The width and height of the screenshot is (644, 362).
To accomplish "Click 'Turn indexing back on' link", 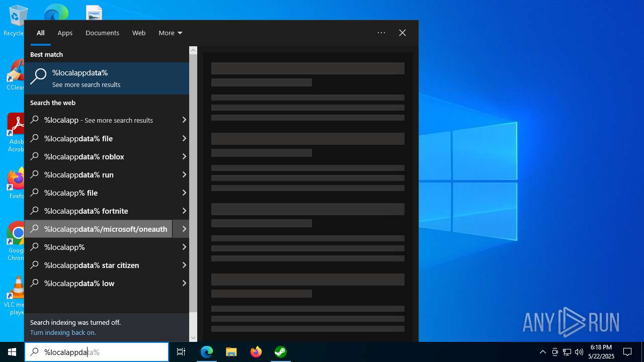I will pos(63,332).
